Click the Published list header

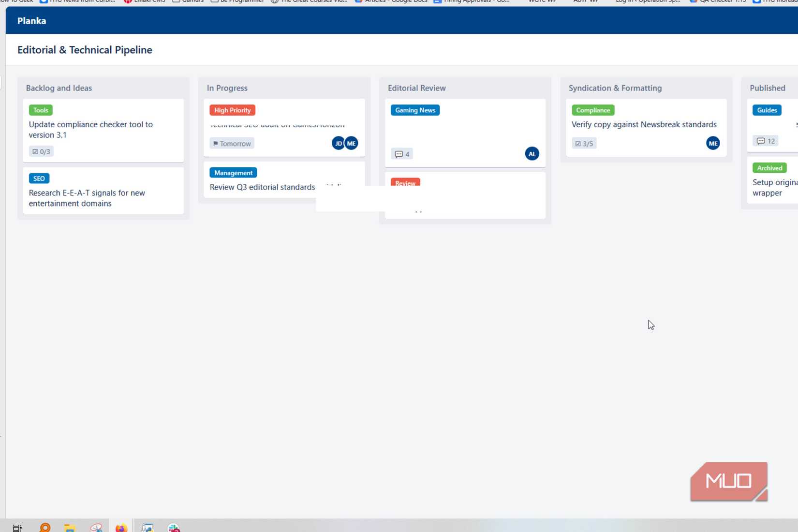[768, 88]
